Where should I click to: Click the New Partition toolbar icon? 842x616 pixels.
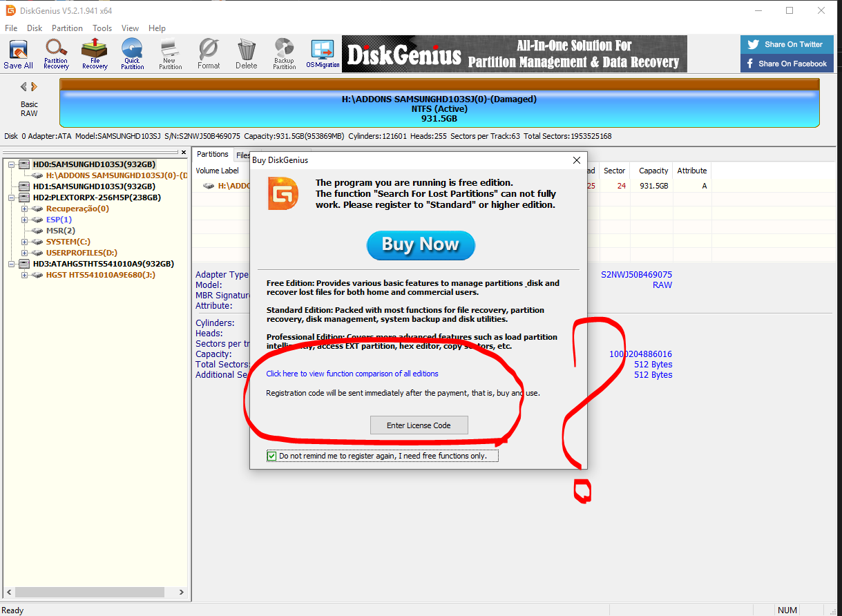tap(170, 55)
